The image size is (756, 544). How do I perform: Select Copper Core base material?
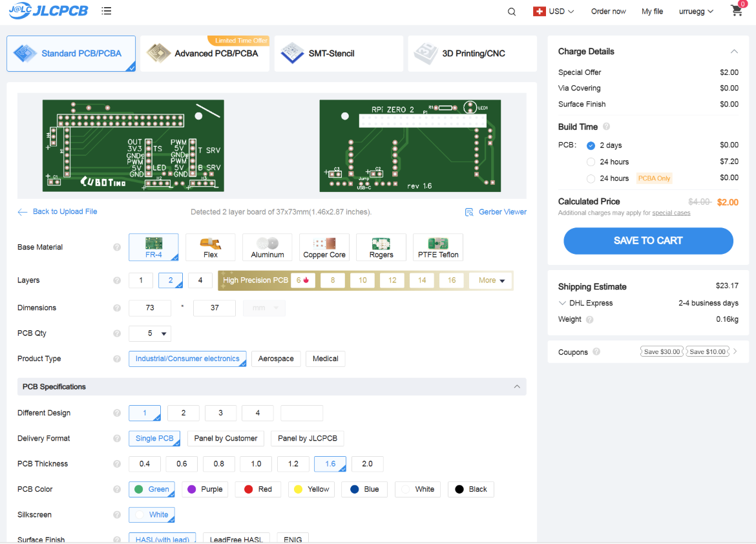pos(324,247)
